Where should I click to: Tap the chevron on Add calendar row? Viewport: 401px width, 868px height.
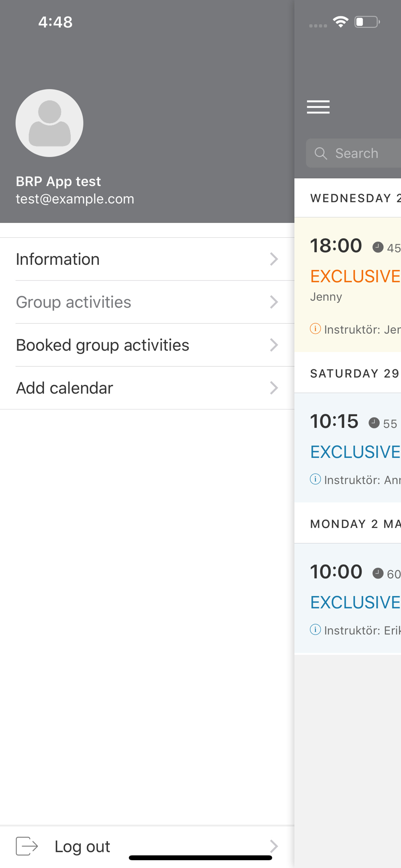[274, 388]
